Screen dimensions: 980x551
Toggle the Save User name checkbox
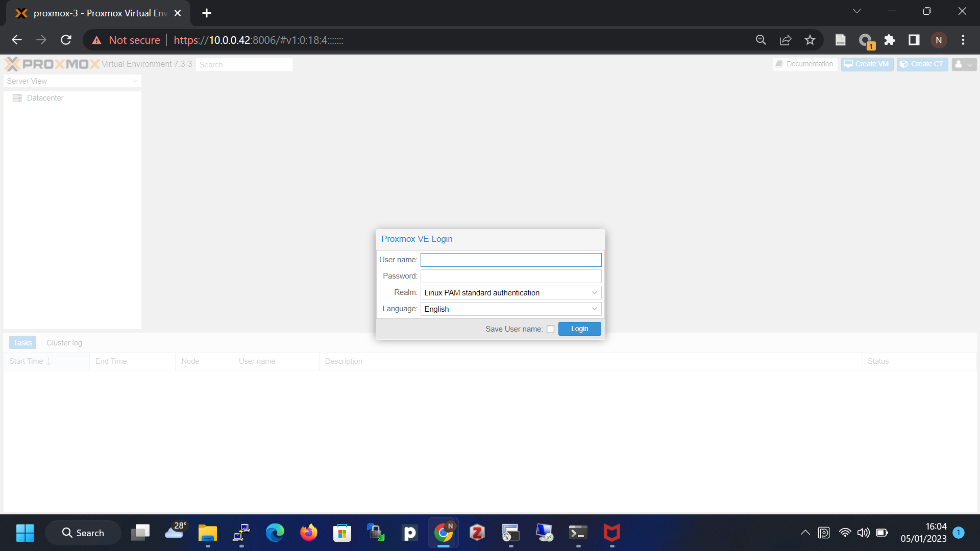coord(550,330)
